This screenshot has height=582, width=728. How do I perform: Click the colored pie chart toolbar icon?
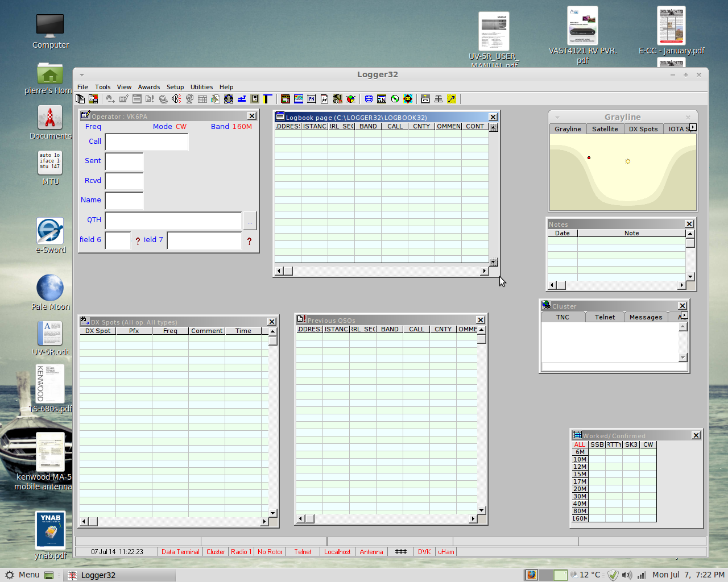351,99
